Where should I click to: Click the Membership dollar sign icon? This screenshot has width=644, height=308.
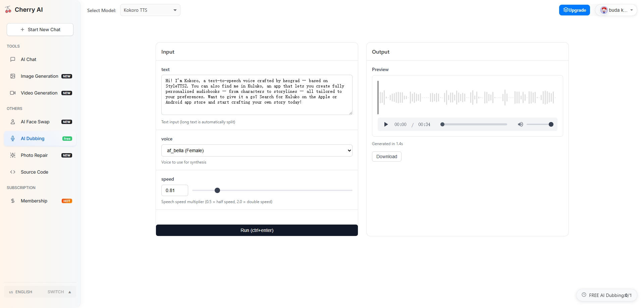13,201
